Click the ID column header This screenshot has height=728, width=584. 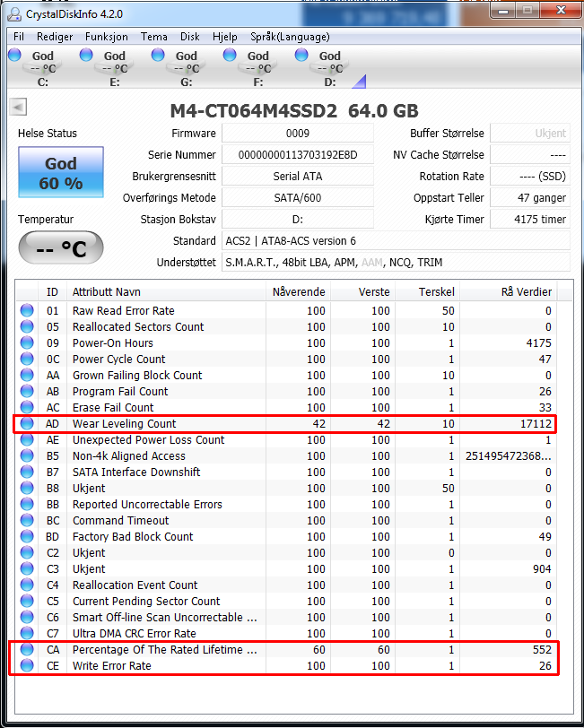click(52, 291)
